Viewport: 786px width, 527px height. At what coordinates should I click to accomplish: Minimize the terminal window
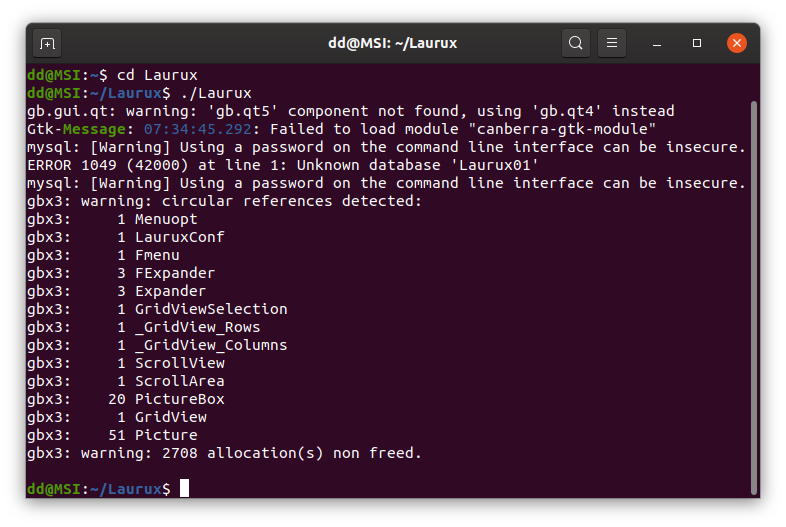tap(657, 44)
